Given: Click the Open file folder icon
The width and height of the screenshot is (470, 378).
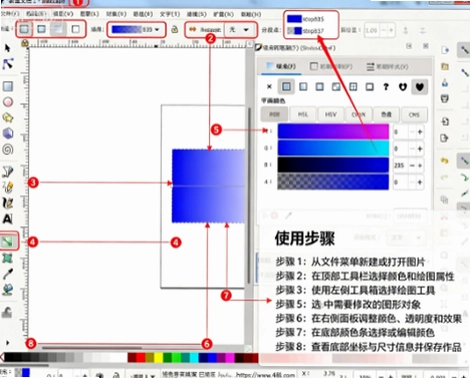Looking at the screenshot, I should pyautogui.click(x=445, y=66).
